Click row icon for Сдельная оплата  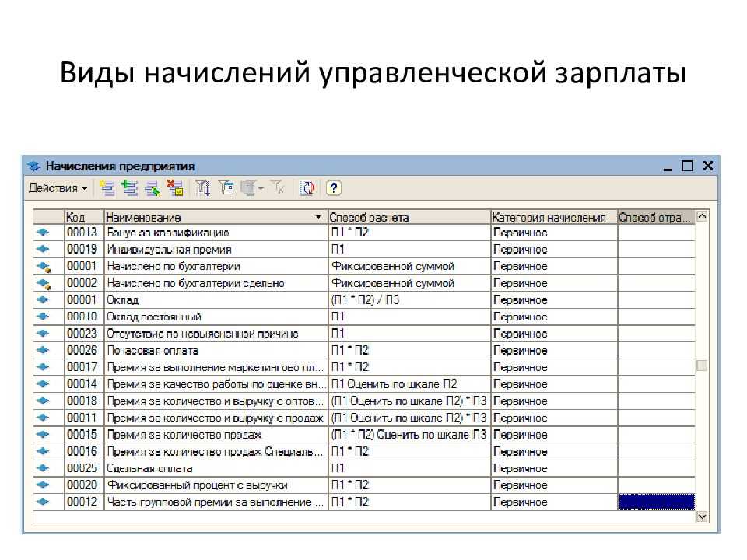[x=44, y=468]
